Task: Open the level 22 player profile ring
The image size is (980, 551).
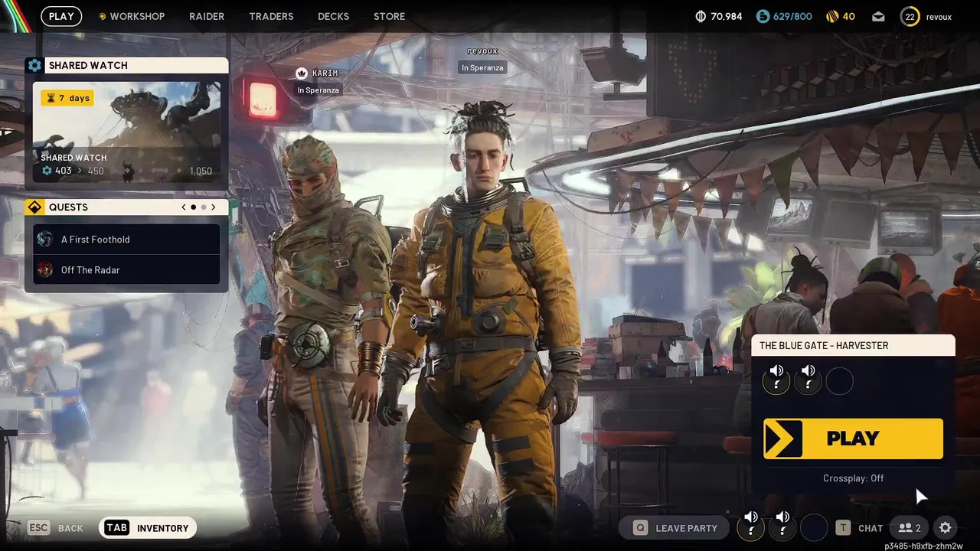Action: point(910,16)
